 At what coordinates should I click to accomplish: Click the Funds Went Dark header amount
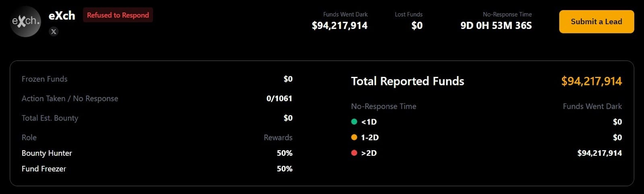tap(339, 26)
